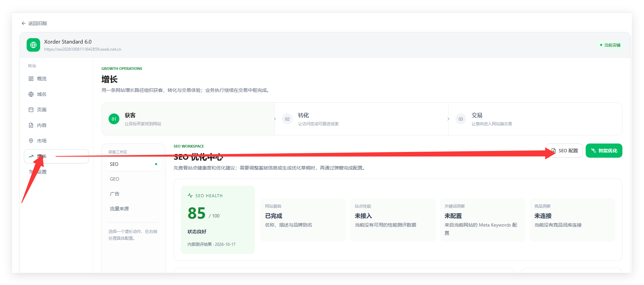Select the 增长 sidebar menu item

[56, 156]
